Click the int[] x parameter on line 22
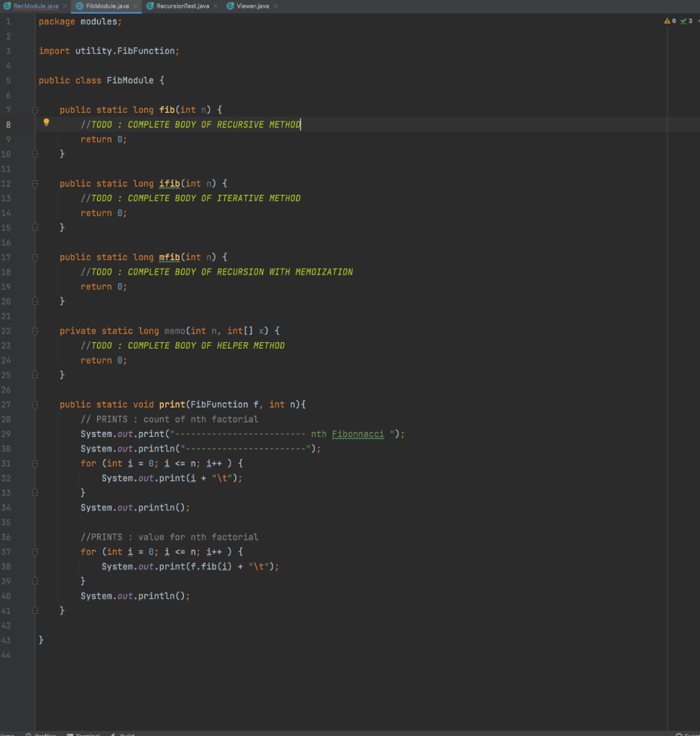The width and height of the screenshot is (700, 736). pyautogui.click(x=246, y=331)
